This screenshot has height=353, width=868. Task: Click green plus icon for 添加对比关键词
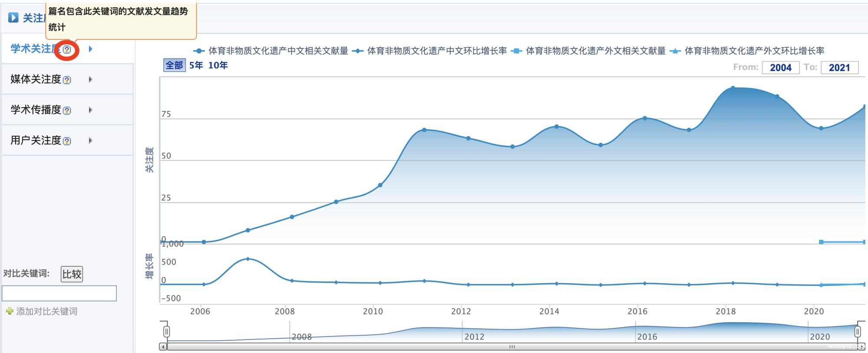click(x=10, y=311)
